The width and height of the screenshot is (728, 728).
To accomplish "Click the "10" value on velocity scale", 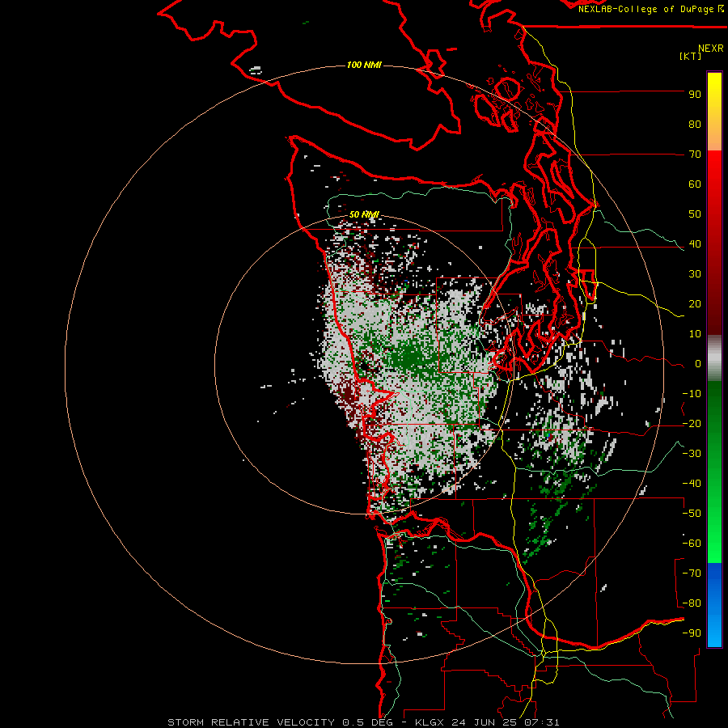I will pos(695,334).
